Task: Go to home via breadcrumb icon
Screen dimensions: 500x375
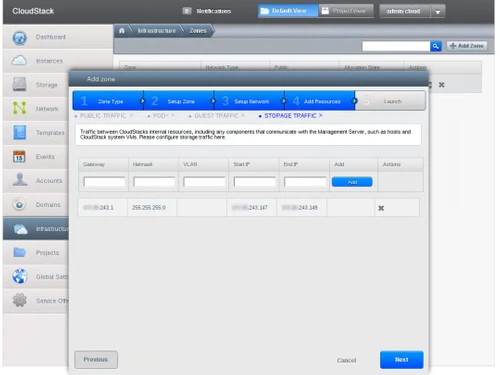Action: point(122,31)
